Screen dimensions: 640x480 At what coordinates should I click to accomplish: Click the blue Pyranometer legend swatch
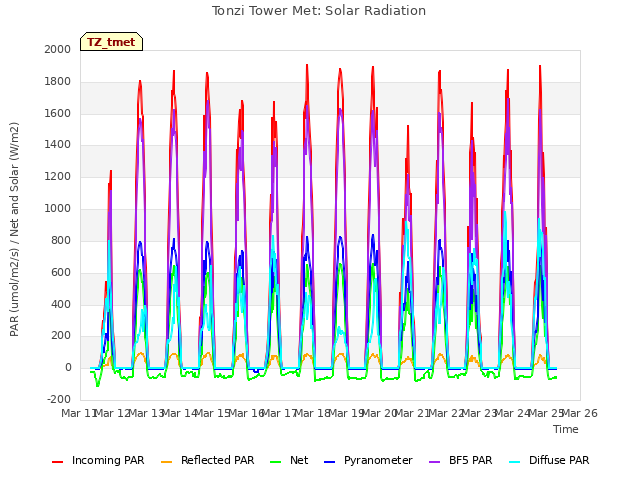329,462
